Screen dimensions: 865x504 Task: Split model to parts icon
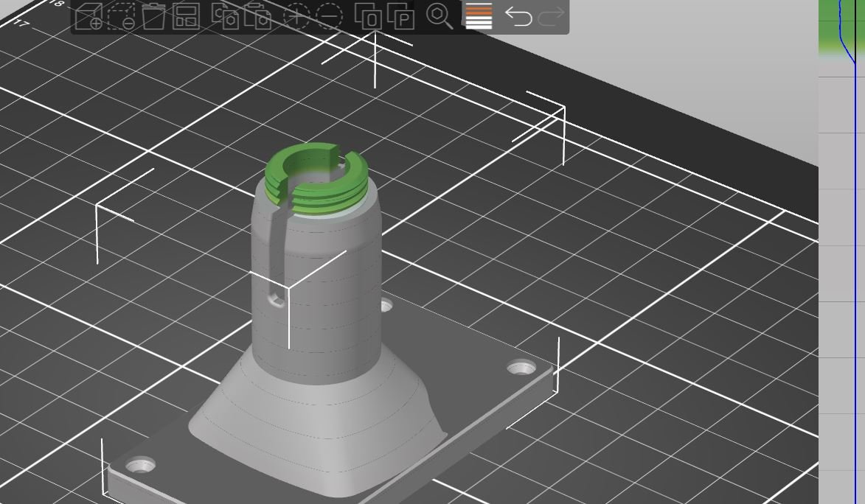[x=400, y=17]
